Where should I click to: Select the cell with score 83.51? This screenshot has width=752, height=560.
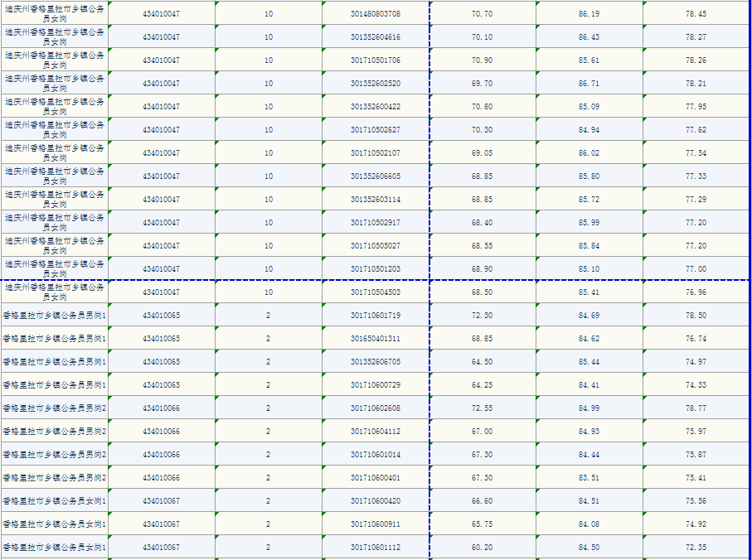(x=589, y=478)
